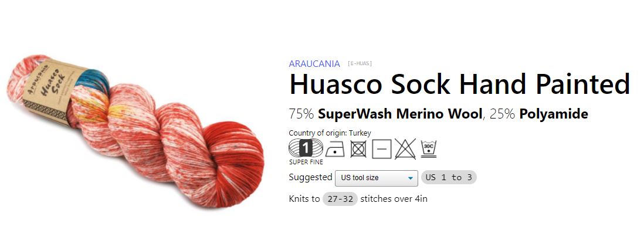Click the SUPER FINE caption under weight icon
This screenshot has width=644, height=240.
[x=306, y=162]
